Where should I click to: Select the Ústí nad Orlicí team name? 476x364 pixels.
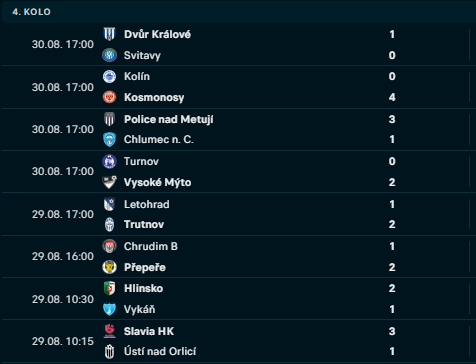point(160,351)
